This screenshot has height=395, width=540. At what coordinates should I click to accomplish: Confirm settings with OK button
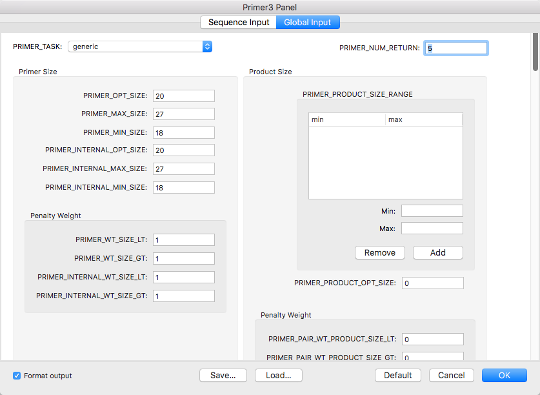pos(504,375)
